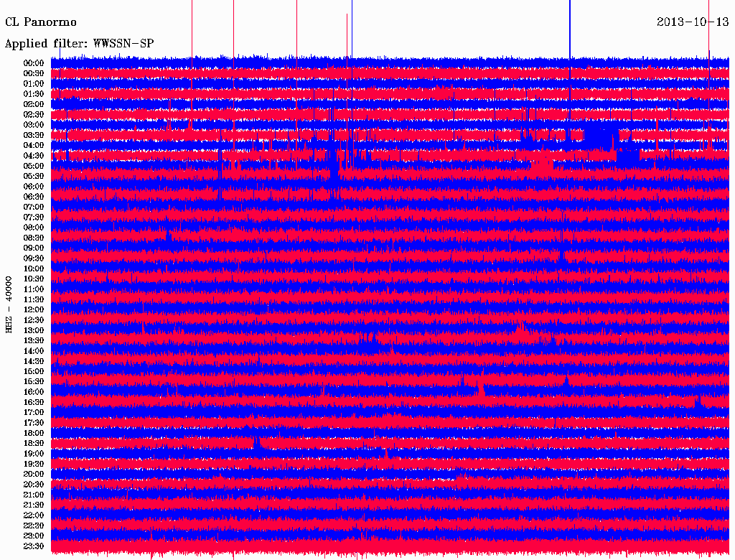The height and width of the screenshot is (560, 735).
Task: Click the 10:30 time label
Action: pos(33,279)
